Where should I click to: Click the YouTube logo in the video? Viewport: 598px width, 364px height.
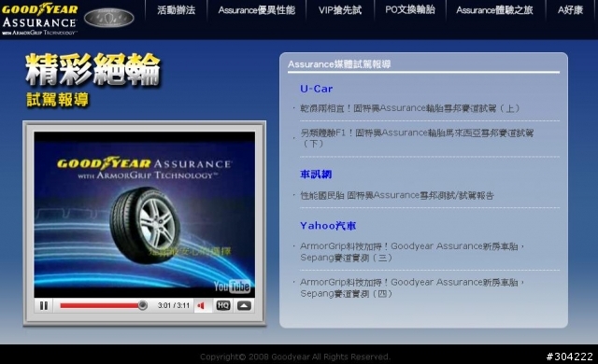[232, 287]
